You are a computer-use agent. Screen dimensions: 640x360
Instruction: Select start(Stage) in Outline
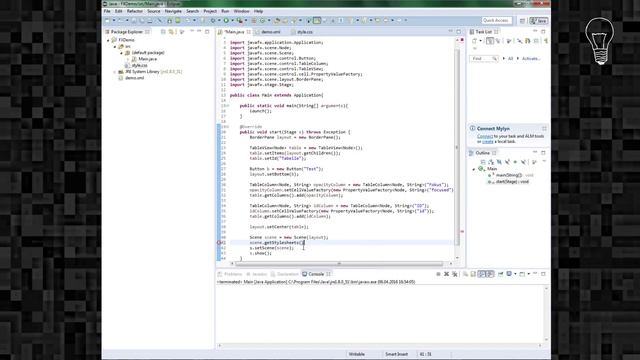pos(508,182)
